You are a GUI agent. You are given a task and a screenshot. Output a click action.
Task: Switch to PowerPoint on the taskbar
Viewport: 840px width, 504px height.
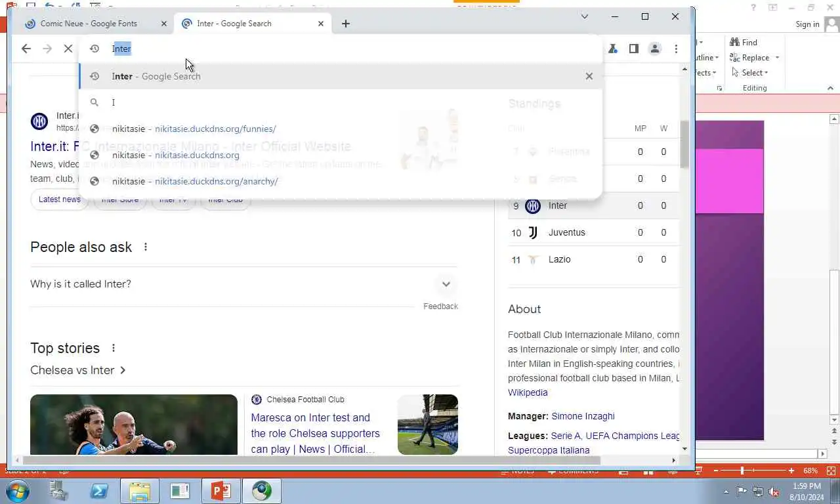pos(220,491)
